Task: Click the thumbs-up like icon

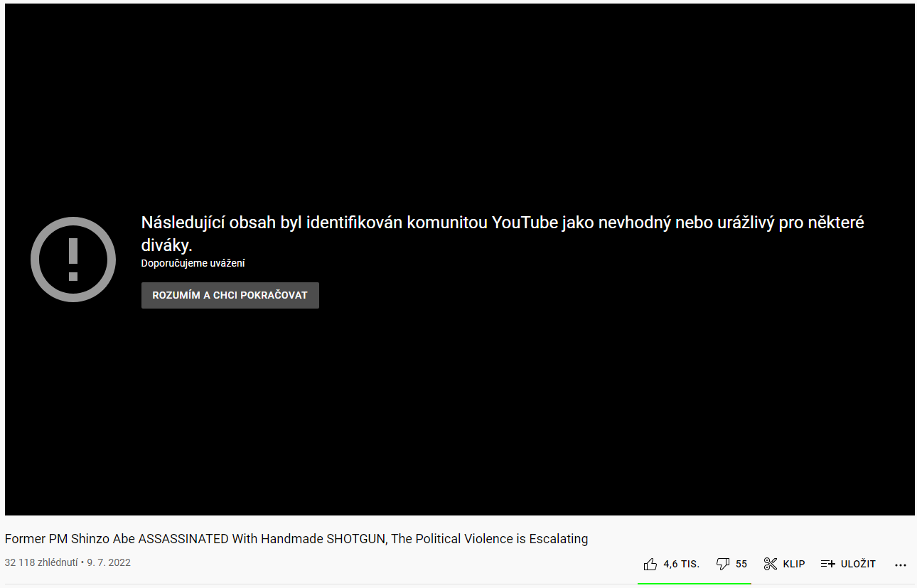Action: tap(650, 564)
